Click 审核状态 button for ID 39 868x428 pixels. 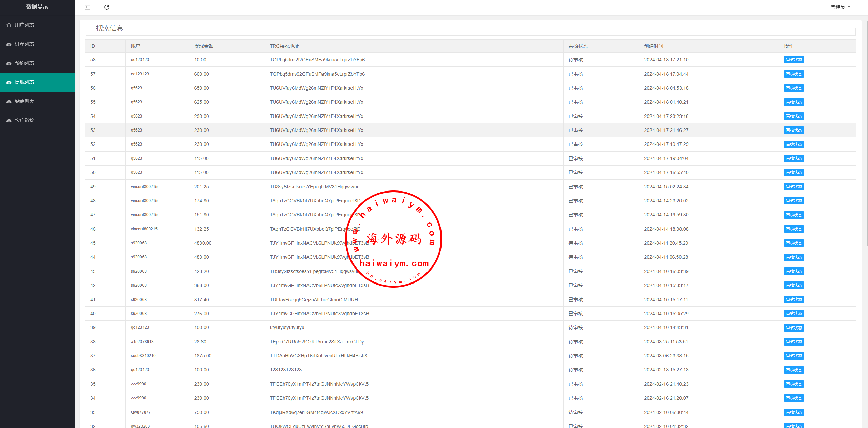(794, 327)
